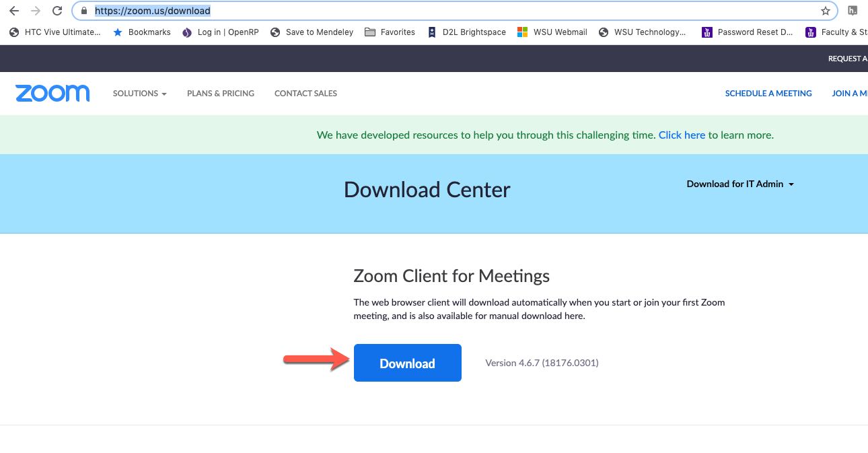Follow the 'Click here' resources link
The image size is (868, 453).
(682, 135)
